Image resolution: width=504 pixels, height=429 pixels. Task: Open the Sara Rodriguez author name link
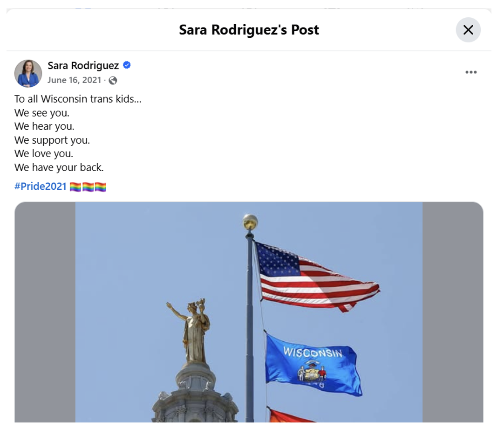(83, 65)
